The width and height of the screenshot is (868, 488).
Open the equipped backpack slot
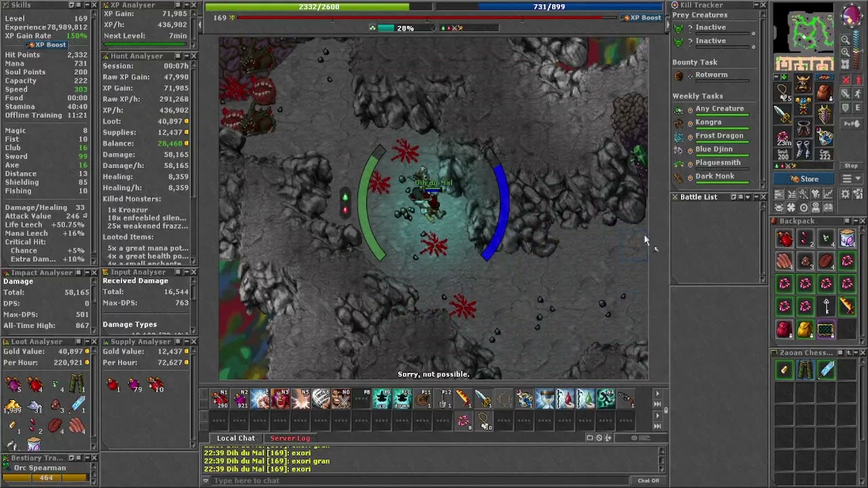click(x=824, y=91)
